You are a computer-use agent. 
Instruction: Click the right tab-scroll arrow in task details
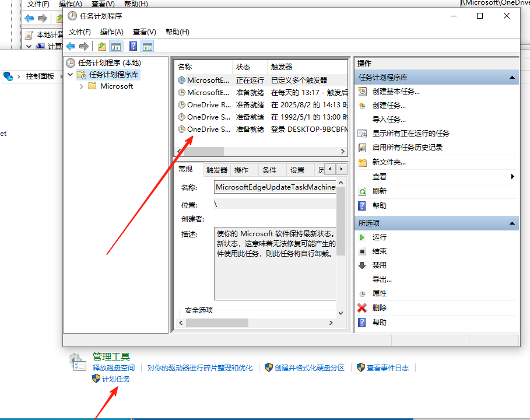342,169
